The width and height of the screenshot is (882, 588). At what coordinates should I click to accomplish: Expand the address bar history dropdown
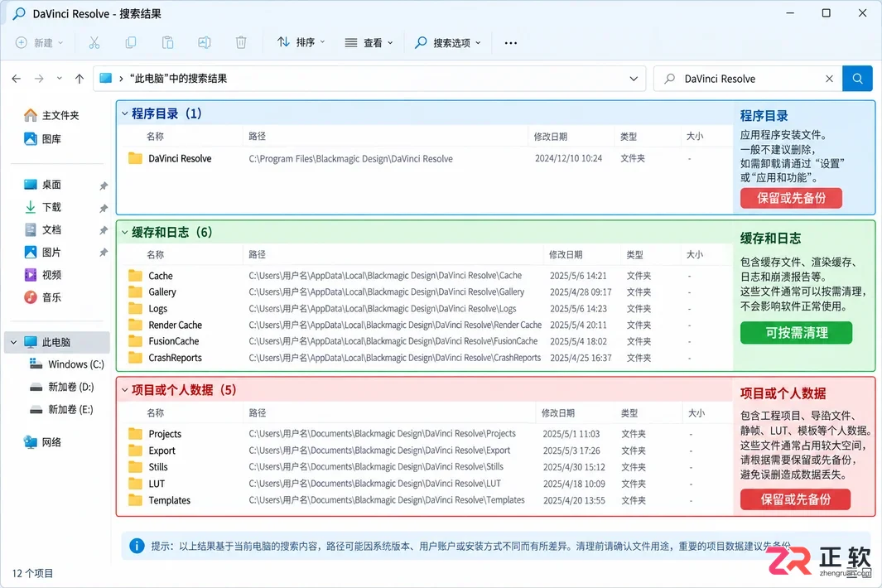[x=634, y=79]
